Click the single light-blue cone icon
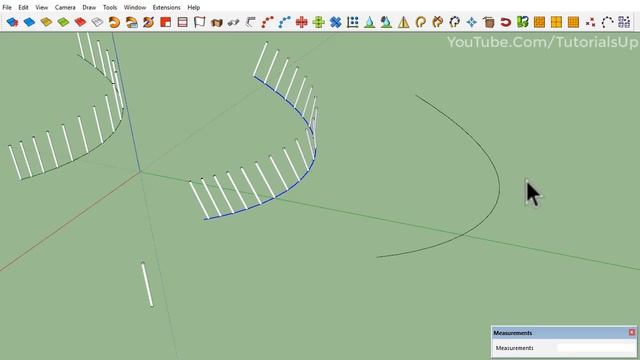 pos(370,22)
